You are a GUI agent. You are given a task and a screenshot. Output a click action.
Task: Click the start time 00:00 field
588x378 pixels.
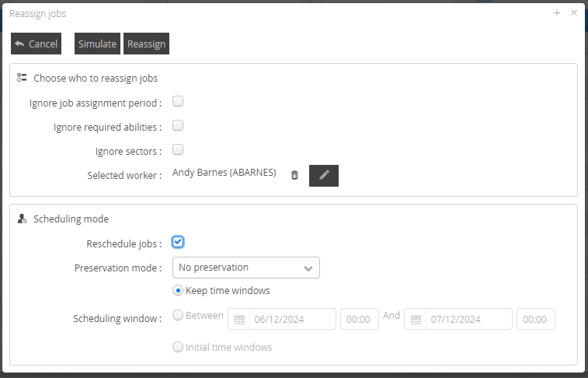pyautogui.click(x=359, y=320)
